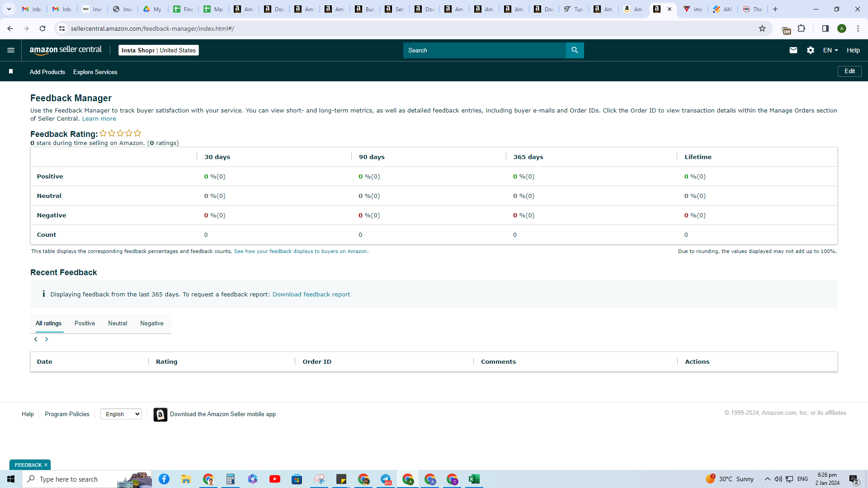Open the English language selector in footer
Image resolution: width=868 pixels, height=488 pixels.
tap(121, 414)
